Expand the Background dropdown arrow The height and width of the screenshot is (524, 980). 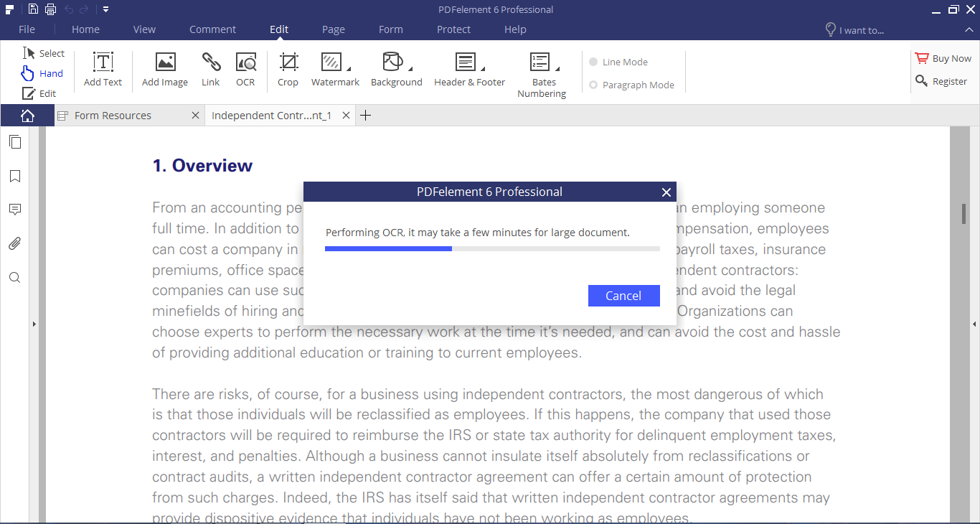click(410, 69)
